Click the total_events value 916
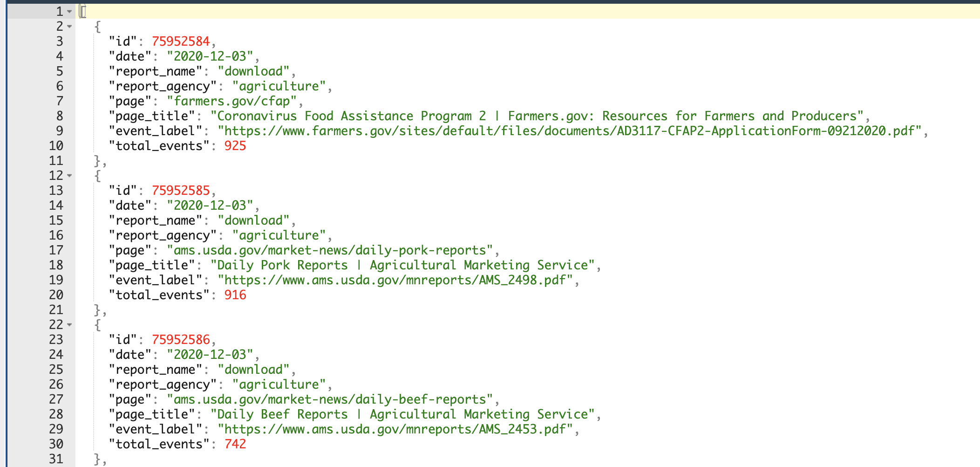 235,295
